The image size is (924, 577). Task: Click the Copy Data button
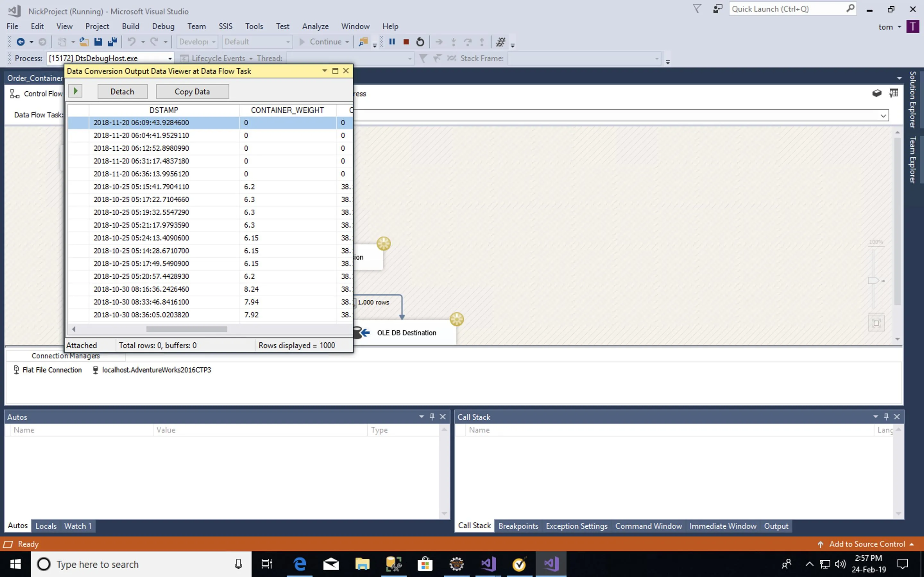(192, 92)
